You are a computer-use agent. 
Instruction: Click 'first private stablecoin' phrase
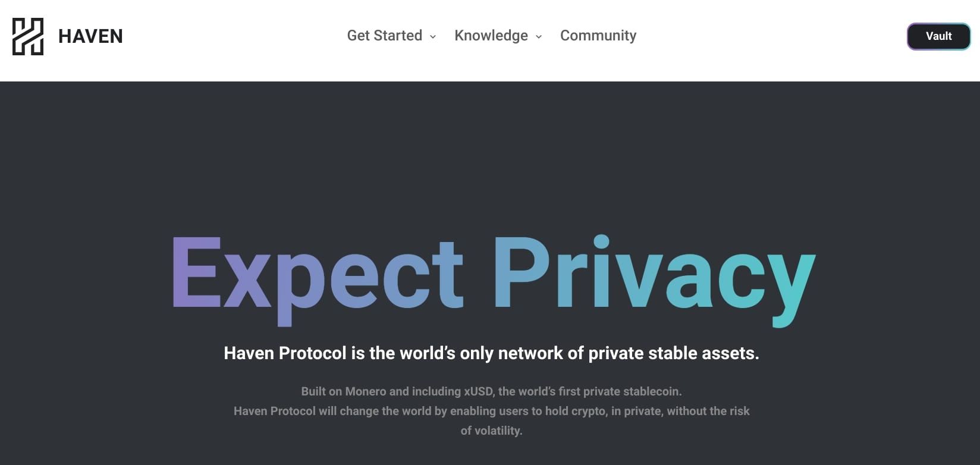coord(618,391)
